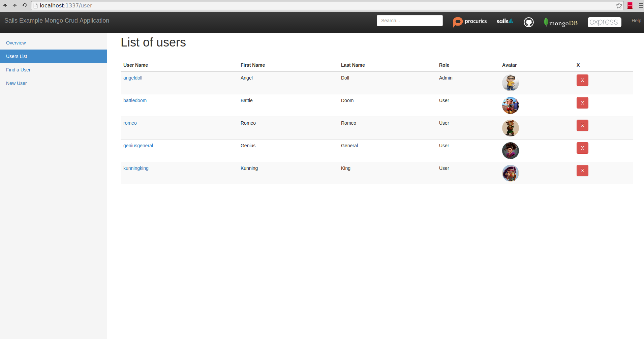Open the mongoDB logo link
This screenshot has width=644, height=339.
click(560, 22)
